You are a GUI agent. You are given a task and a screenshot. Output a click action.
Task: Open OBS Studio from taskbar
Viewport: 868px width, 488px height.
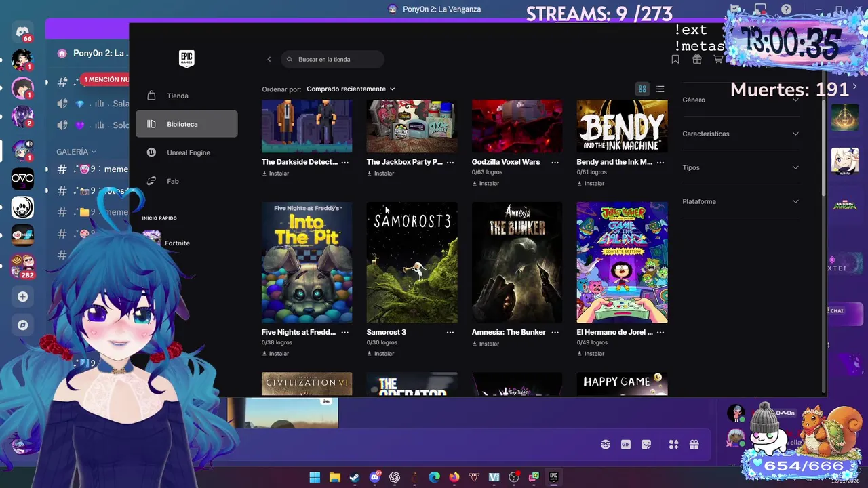coord(513,477)
